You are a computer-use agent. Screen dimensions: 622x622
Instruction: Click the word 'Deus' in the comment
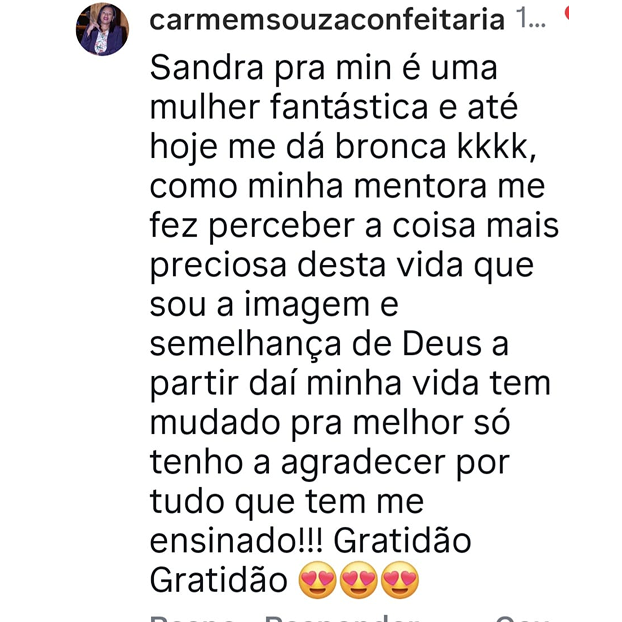442,344
